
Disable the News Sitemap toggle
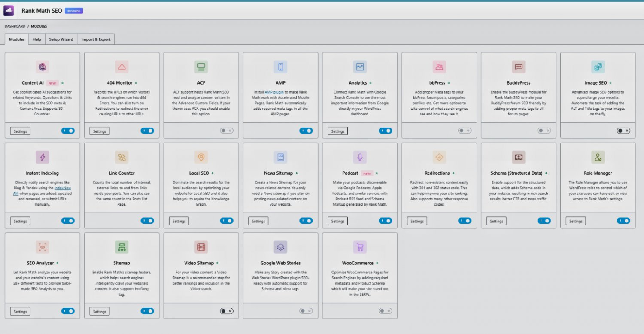pos(306,221)
